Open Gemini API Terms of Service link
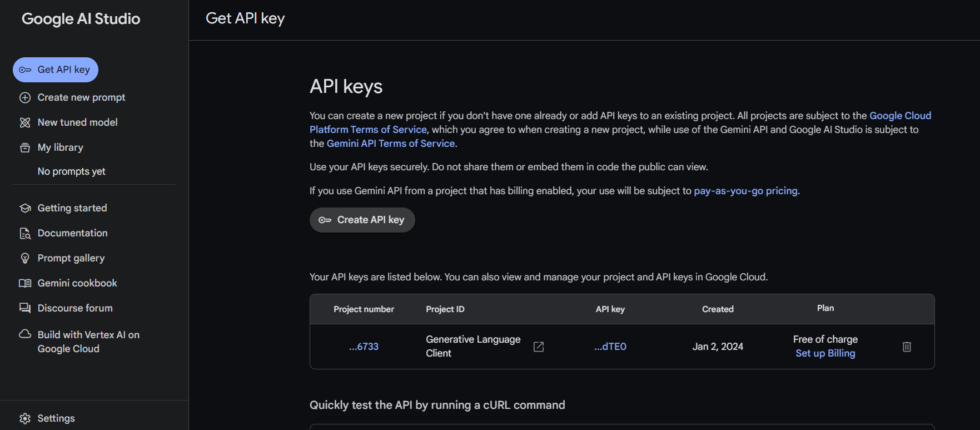980x430 pixels. pyautogui.click(x=391, y=144)
